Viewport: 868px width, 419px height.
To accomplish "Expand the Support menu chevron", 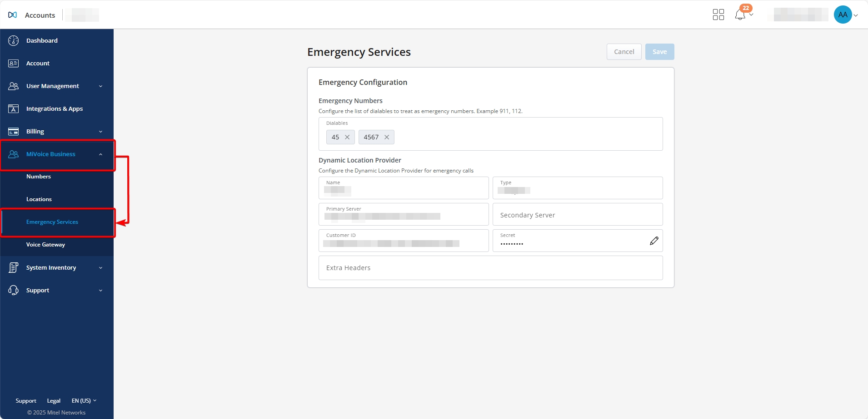I will click(x=100, y=291).
